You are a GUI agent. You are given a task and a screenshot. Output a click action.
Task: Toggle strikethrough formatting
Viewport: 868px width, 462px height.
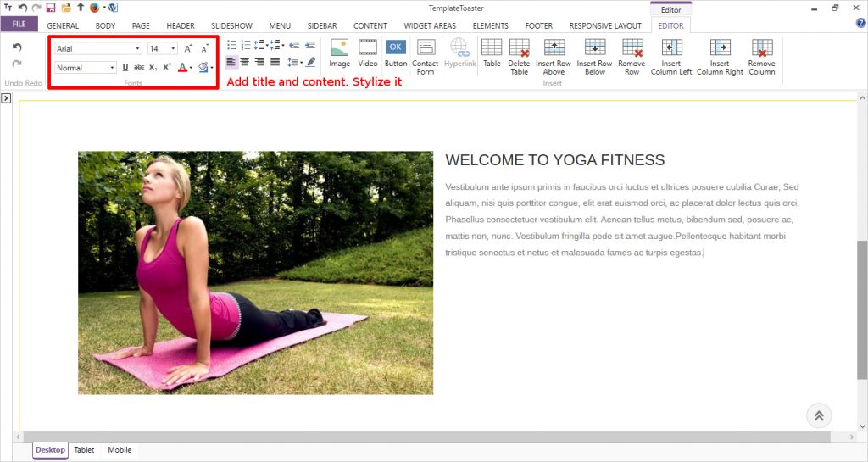[x=139, y=68]
